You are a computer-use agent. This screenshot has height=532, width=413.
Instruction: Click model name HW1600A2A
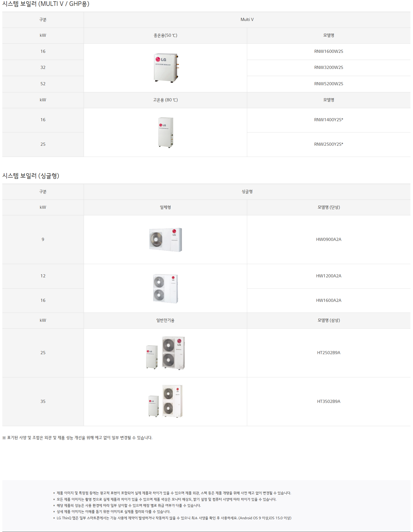point(328,300)
